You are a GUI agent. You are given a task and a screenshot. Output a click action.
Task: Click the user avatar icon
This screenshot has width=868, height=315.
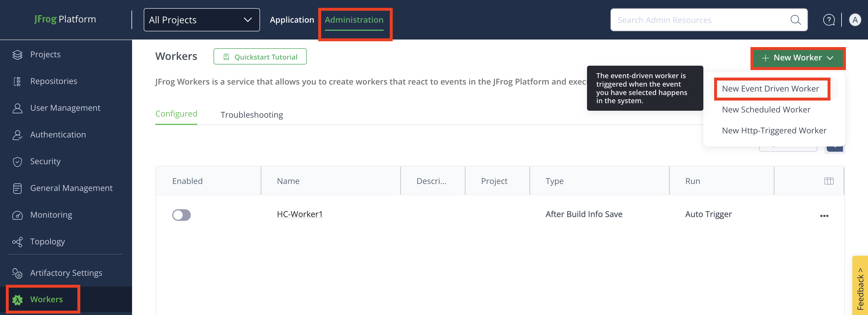[x=855, y=20]
